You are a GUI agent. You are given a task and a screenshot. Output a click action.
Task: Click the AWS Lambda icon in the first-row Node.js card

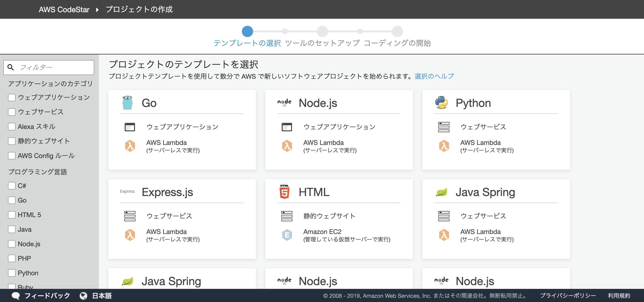(287, 146)
